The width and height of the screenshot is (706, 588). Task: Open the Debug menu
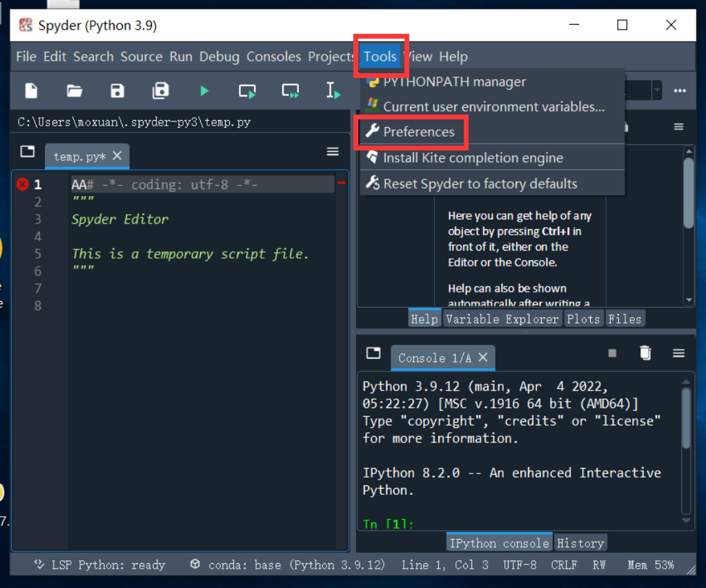pos(219,57)
